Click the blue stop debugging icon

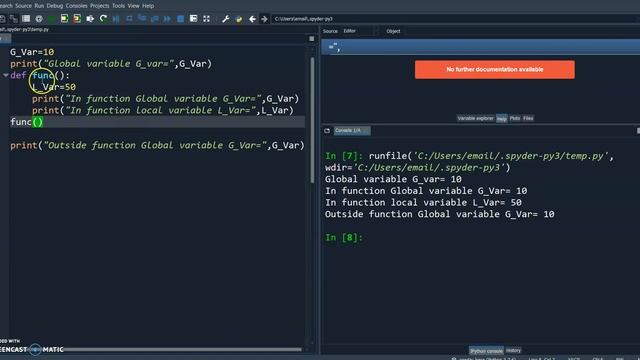pos(180,19)
